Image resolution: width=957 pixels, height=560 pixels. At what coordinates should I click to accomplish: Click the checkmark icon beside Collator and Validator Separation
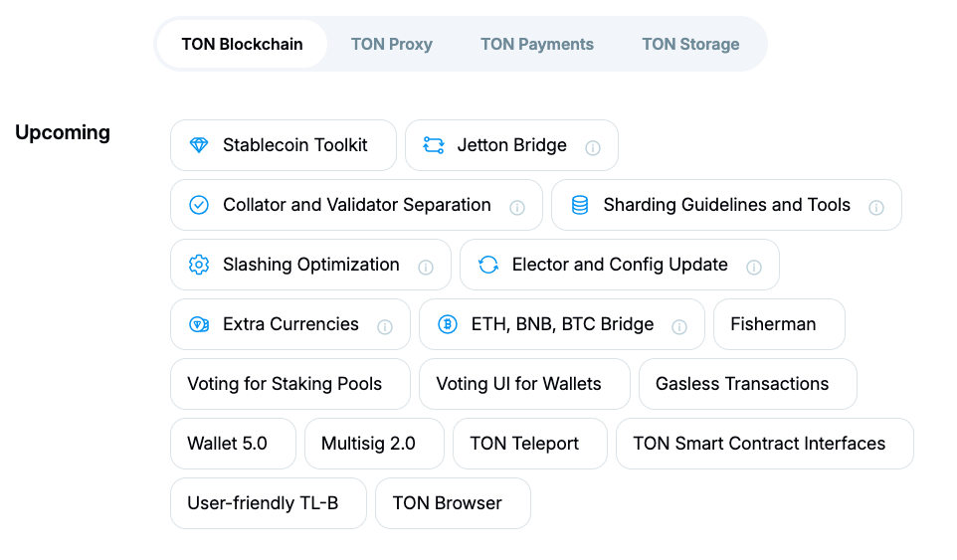pyautogui.click(x=199, y=205)
